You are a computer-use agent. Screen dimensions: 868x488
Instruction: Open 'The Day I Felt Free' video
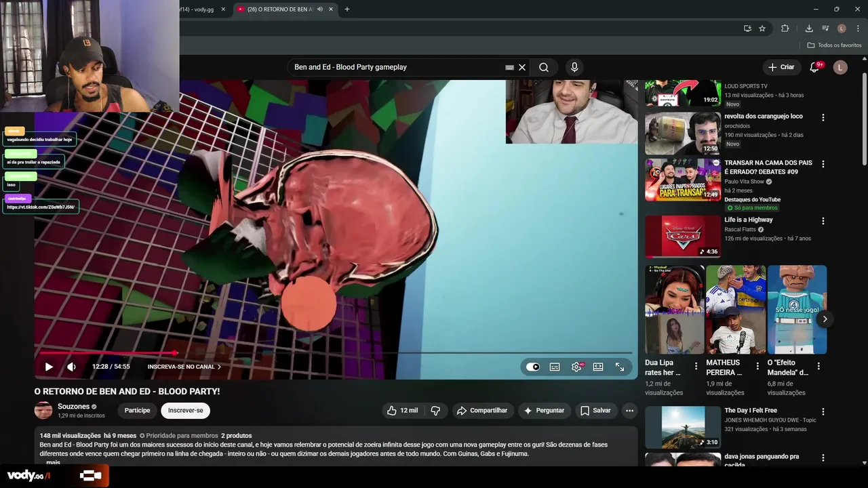pos(683,427)
